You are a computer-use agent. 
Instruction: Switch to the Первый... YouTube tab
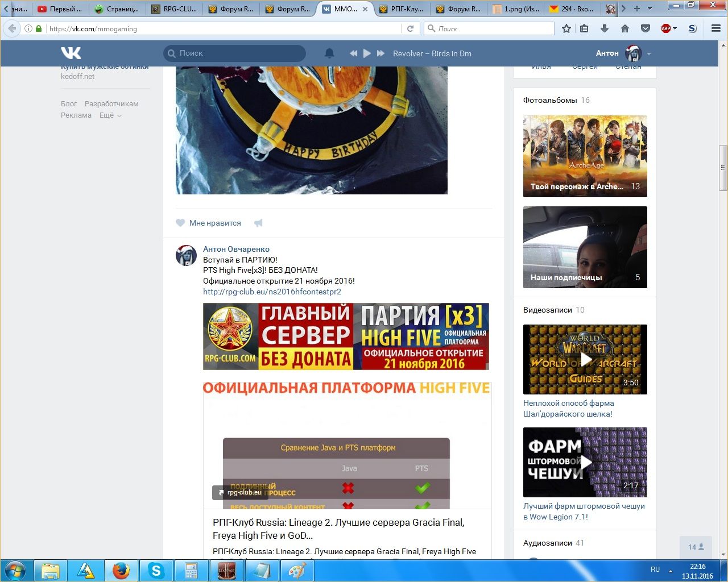(60, 9)
